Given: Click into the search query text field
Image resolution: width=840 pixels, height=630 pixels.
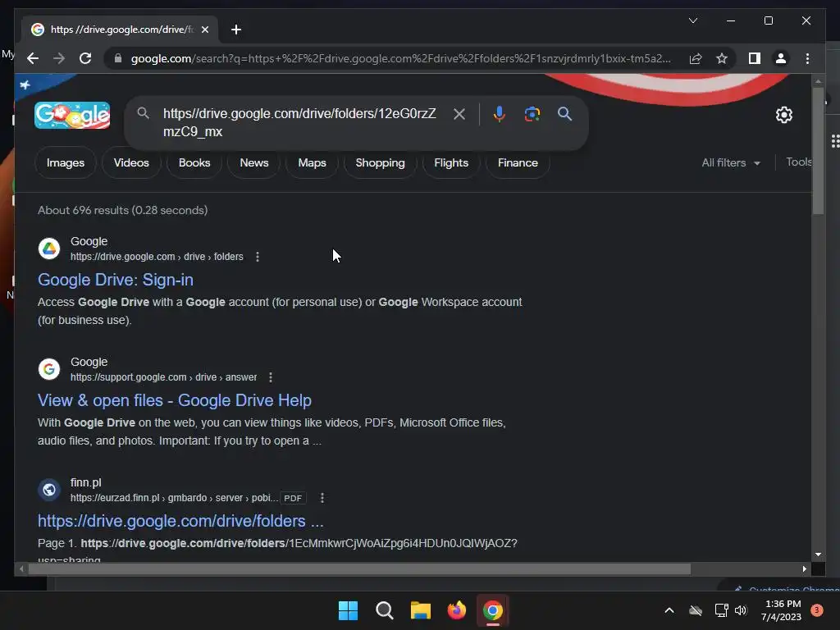Looking at the screenshot, I should pyautogui.click(x=300, y=122).
